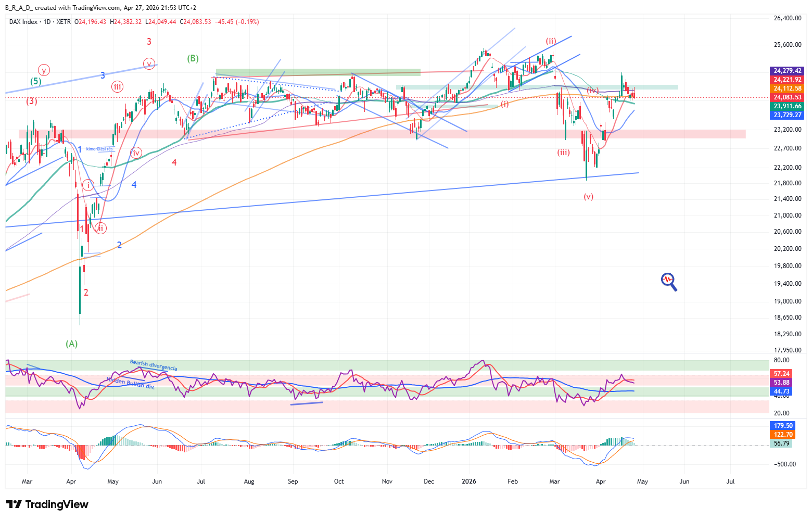
Task: Select the circled red y wave label
Action: pos(44,70)
